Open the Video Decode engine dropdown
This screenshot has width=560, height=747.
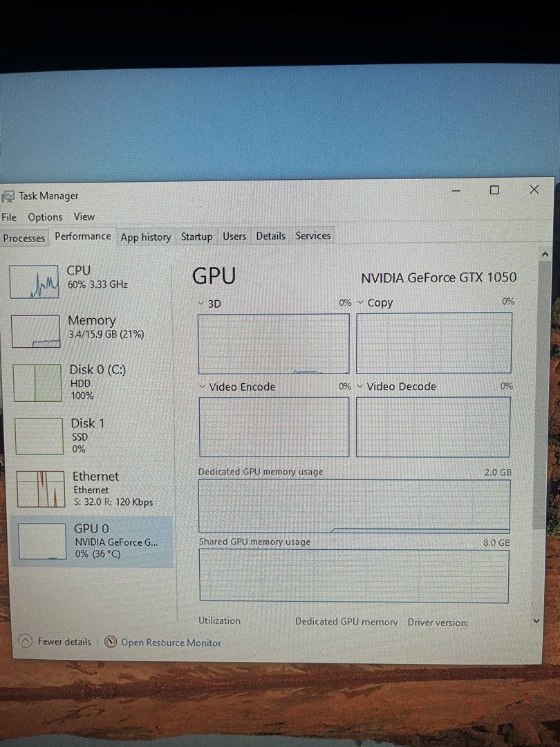point(360,386)
